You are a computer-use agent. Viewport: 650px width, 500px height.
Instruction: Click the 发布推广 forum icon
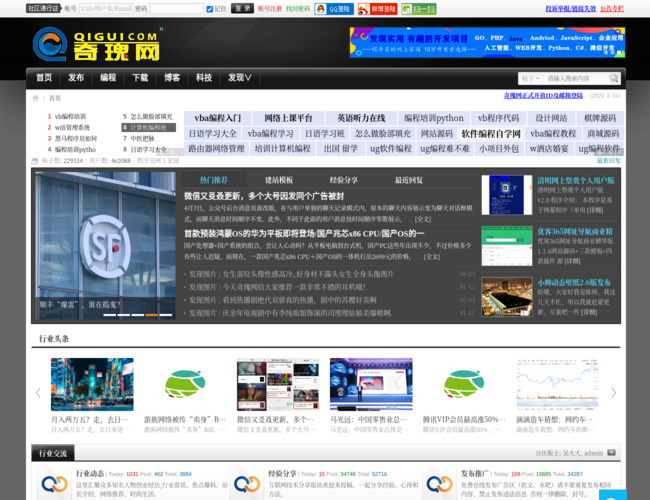(x=439, y=484)
